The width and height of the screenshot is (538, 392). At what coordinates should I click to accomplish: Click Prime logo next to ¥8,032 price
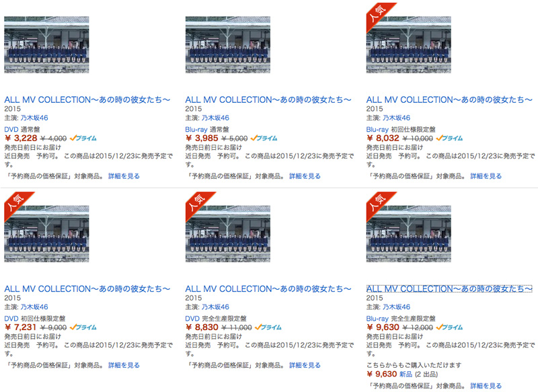click(x=449, y=139)
